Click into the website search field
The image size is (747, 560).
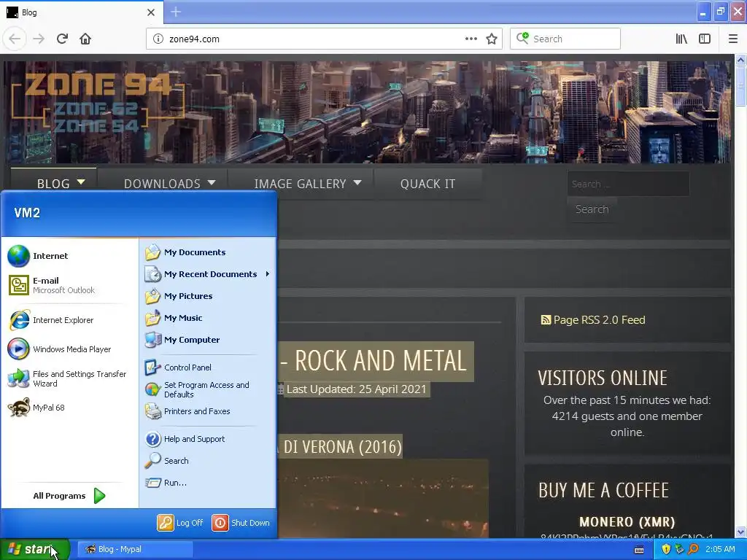pyautogui.click(x=628, y=184)
